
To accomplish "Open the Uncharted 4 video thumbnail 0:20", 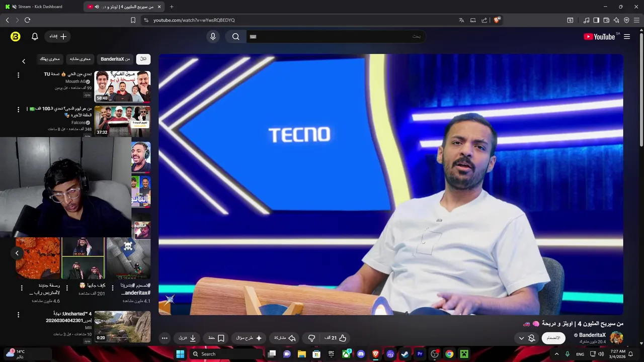I will pyautogui.click(x=122, y=326).
